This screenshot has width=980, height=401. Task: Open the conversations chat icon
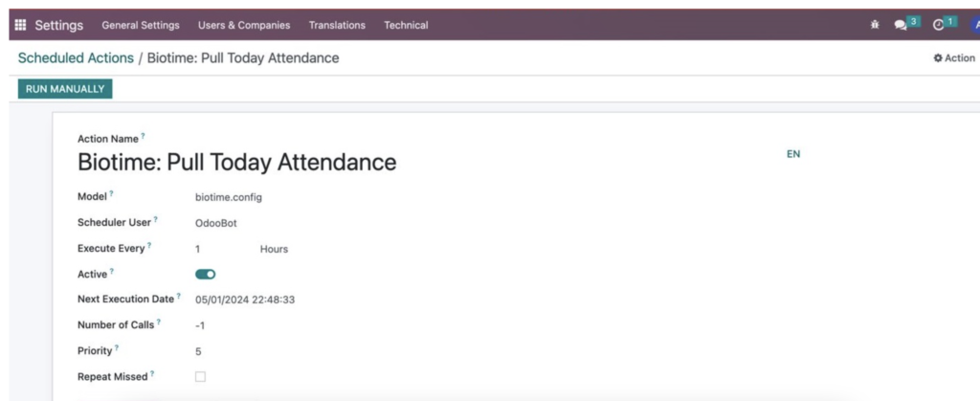(900, 25)
